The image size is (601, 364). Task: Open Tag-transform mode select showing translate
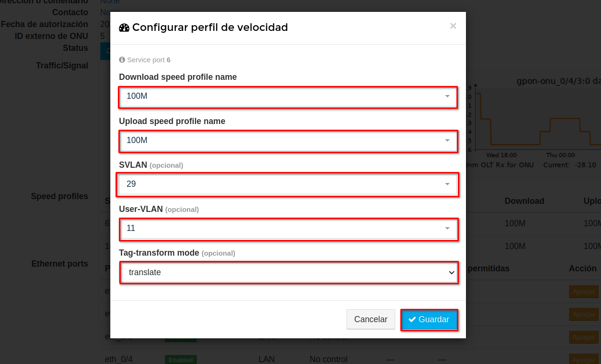tap(289, 273)
